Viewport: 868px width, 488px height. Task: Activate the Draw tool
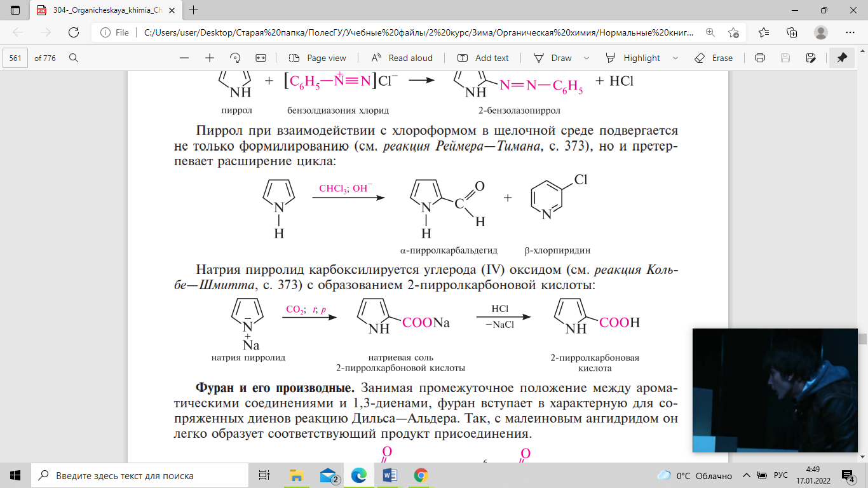pyautogui.click(x=552, y=58)
